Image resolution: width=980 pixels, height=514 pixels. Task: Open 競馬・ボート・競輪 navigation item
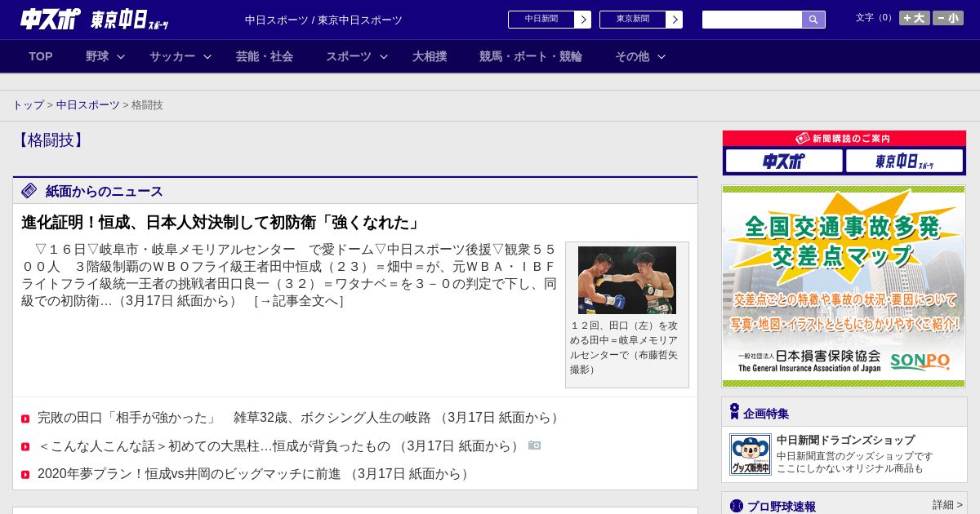point(531,56)
